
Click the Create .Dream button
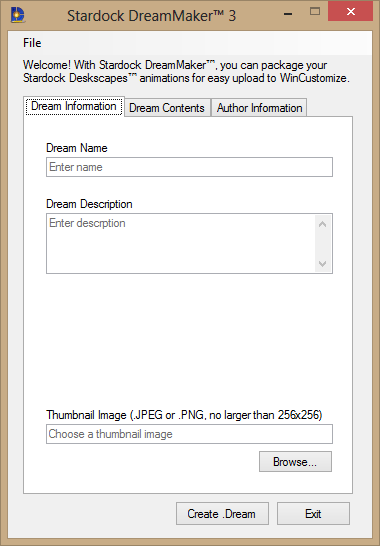tap(222, 514)
